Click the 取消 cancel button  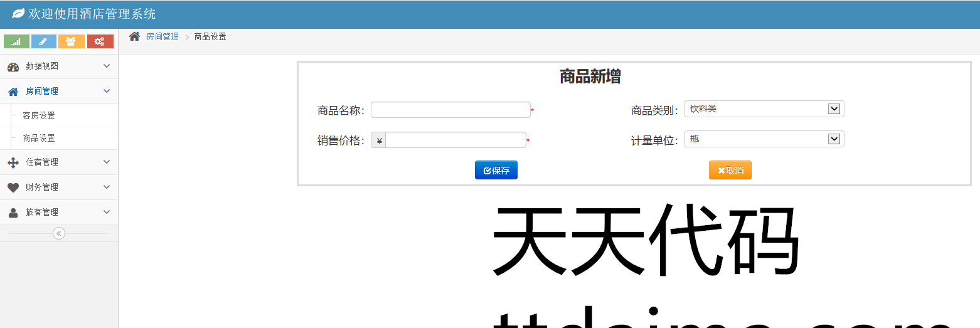click(730, 171)
